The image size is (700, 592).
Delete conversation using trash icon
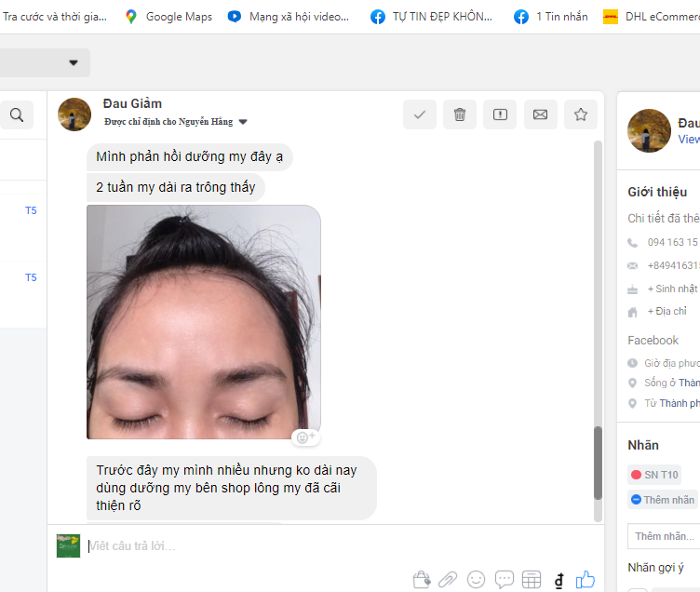(460, 114)
